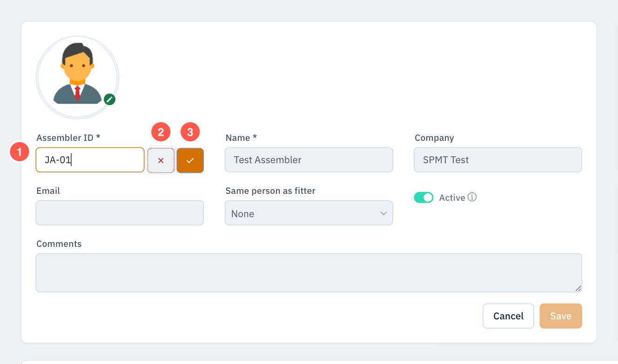618x364 pixels.
Task: Click the empty Email field
Action: point(120,213)
